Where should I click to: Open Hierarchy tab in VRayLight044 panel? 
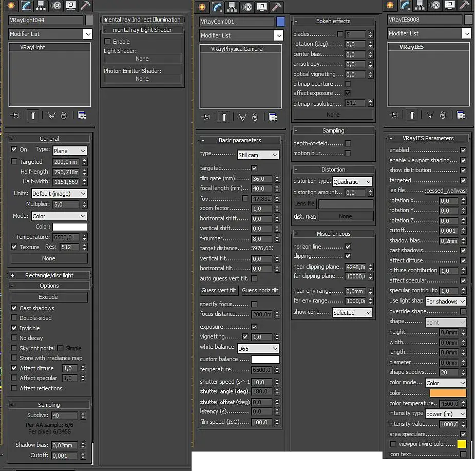click(x=41, y=5)
